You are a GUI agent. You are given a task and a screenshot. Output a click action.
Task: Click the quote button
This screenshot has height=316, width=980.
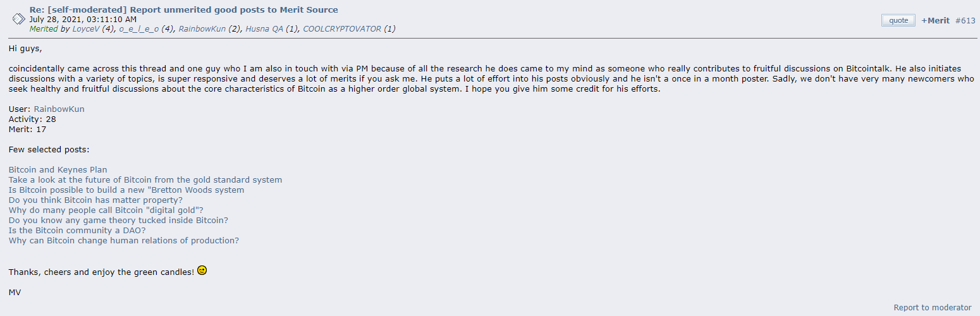(898, 20)
